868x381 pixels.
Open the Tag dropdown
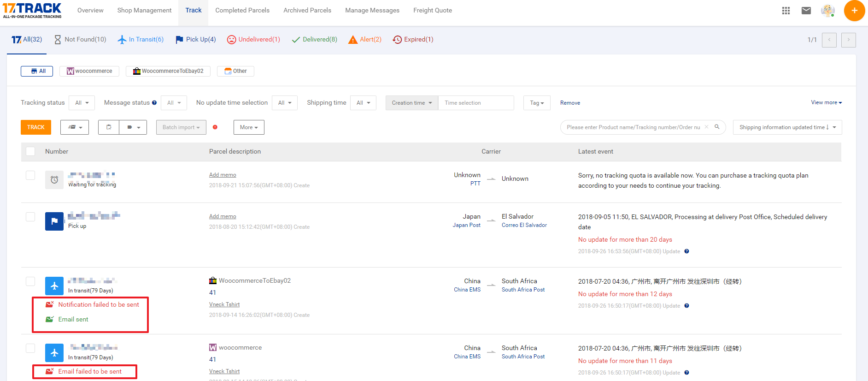537,103
